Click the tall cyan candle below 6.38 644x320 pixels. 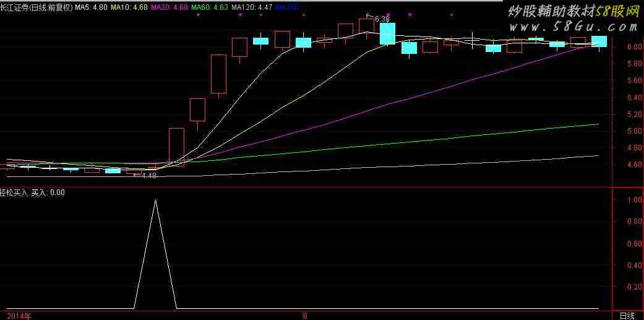tap(387, 33)
